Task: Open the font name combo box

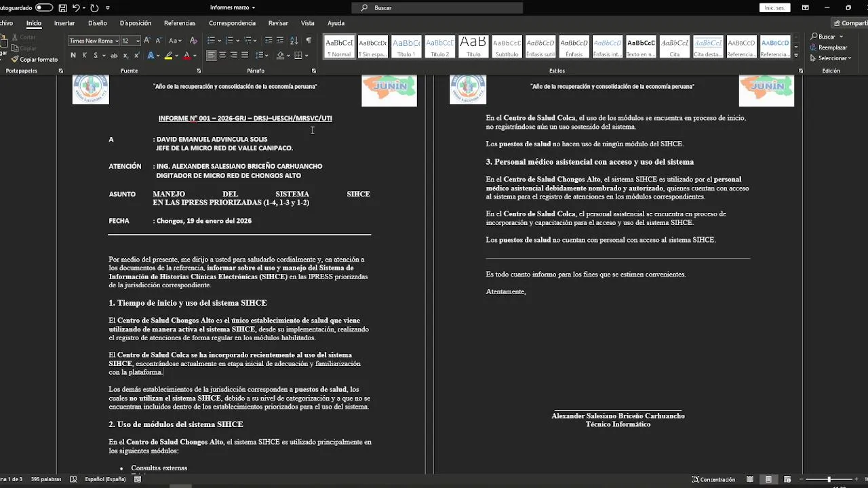Action: click(x=94, y=41)
